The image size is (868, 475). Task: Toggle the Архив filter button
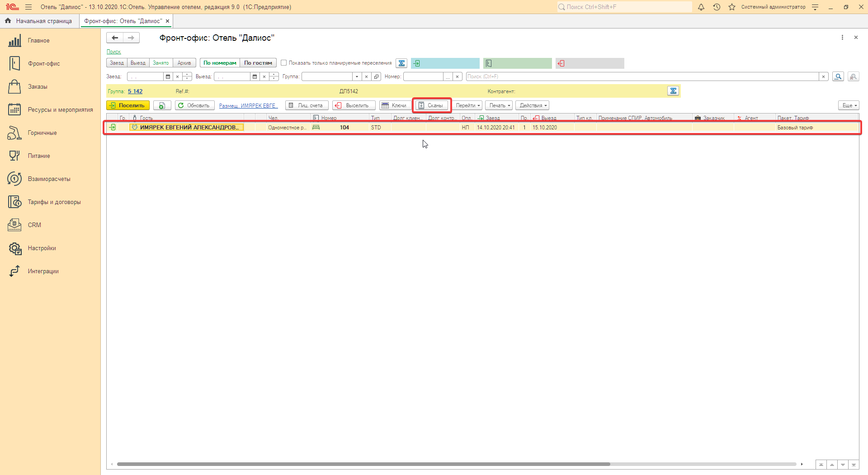tap(184, 63)
